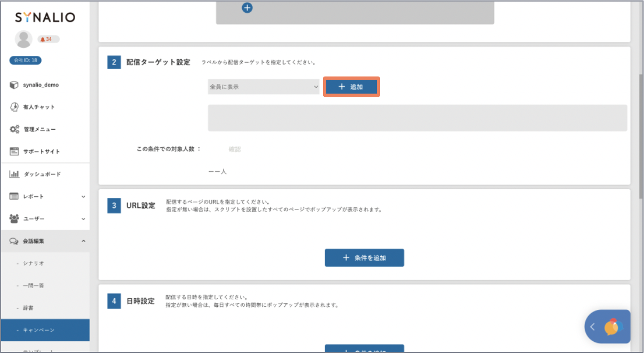Open the 管理メニュー gears icon
This screenshot has width=644, height=353.
[x=14, y=129]
